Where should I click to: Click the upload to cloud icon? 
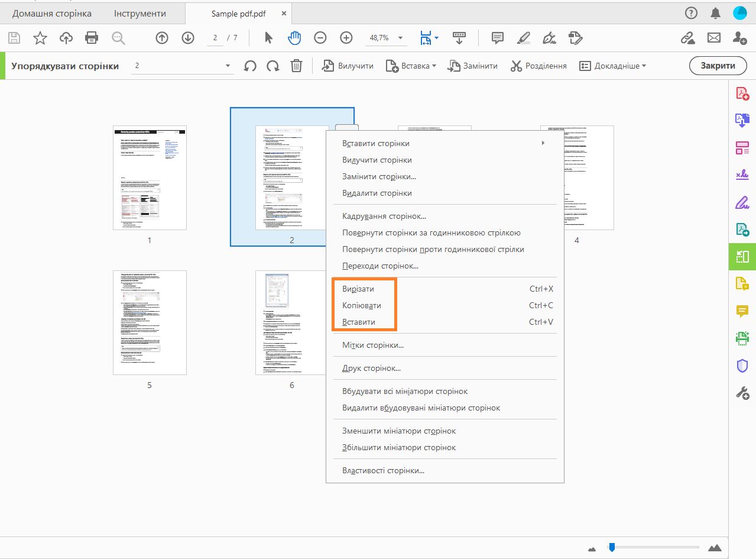click(66, 38)
